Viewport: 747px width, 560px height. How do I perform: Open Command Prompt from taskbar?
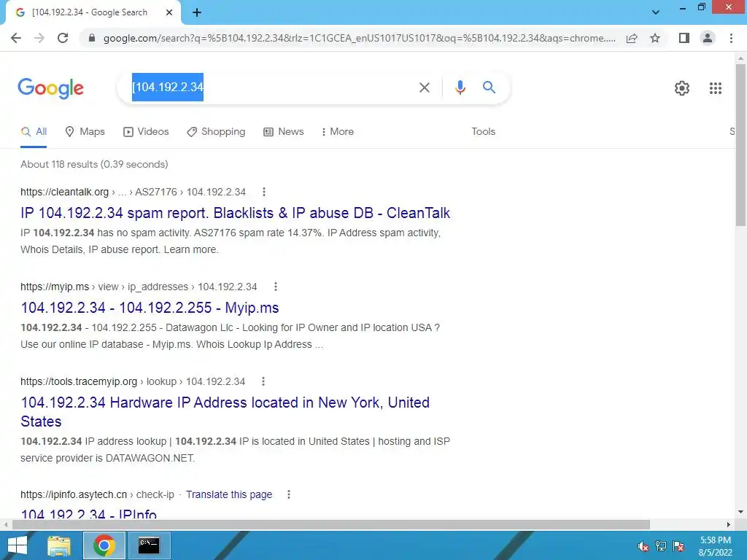[149, 545]
